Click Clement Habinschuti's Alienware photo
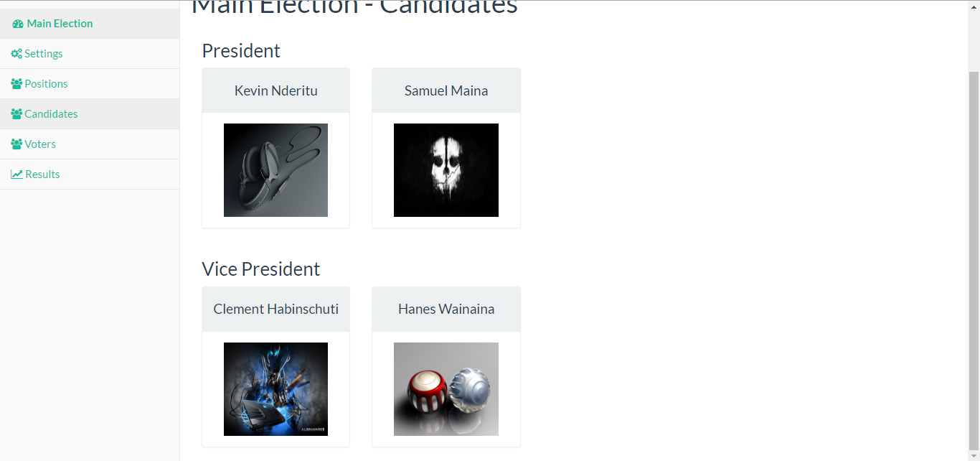This screenshot has width=980, height=461. pyautogui.click(x=275, y=389)
